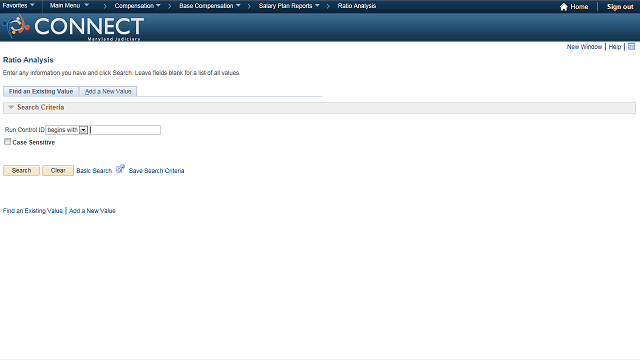640x360 pixels.
Task: Expand the Salary Plan Reports breadcrumb menu
Action: pyautogui.click(x=289, y=6)
